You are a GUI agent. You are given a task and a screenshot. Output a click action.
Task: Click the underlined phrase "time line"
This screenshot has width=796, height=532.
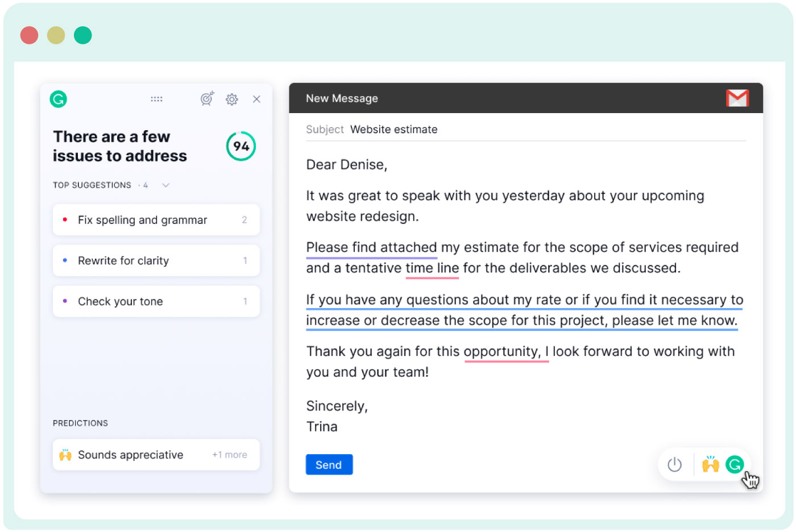[432, 268]
